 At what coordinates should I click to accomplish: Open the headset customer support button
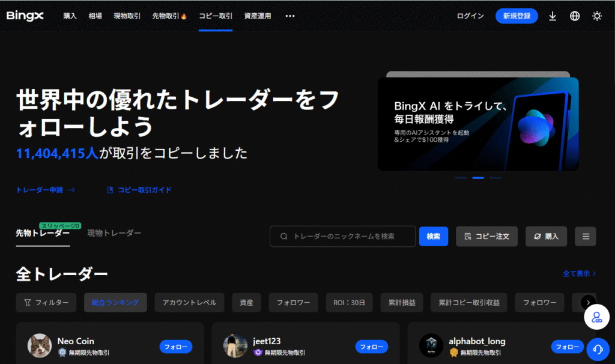pos(597,348)
